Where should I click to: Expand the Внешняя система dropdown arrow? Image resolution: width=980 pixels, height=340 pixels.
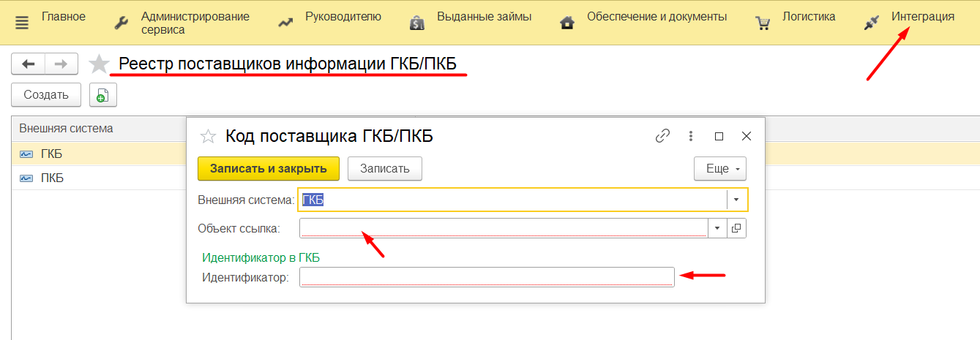click(737, 200)
